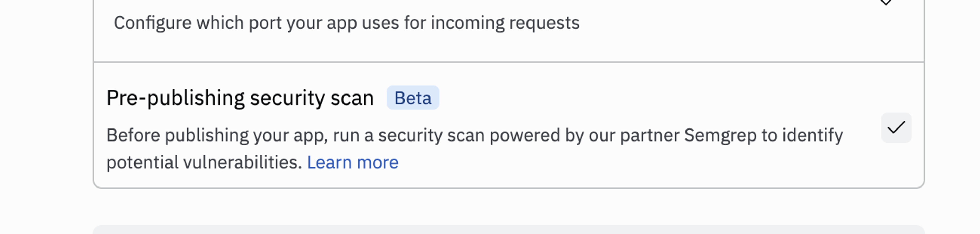This screenshot has height=234, width=980.
Task: Toggle the Pre-publishing security scan checkbox
Action: click(896, 128)
